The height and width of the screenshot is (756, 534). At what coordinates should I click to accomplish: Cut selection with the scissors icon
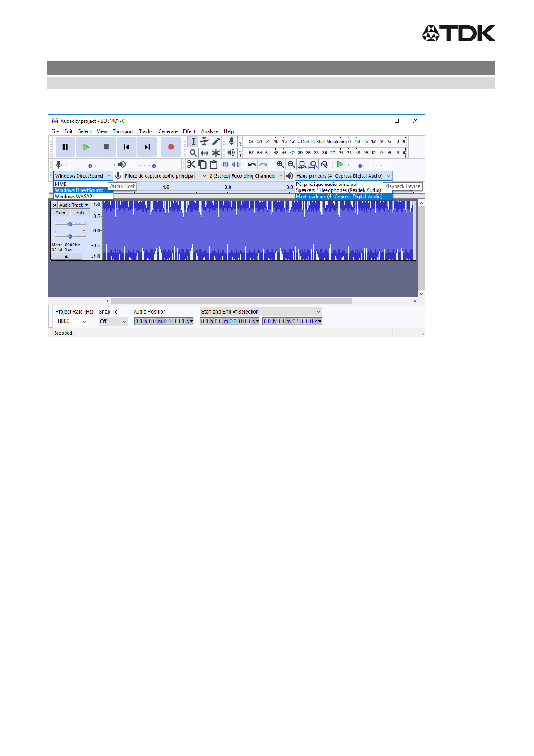coord(191,164)
